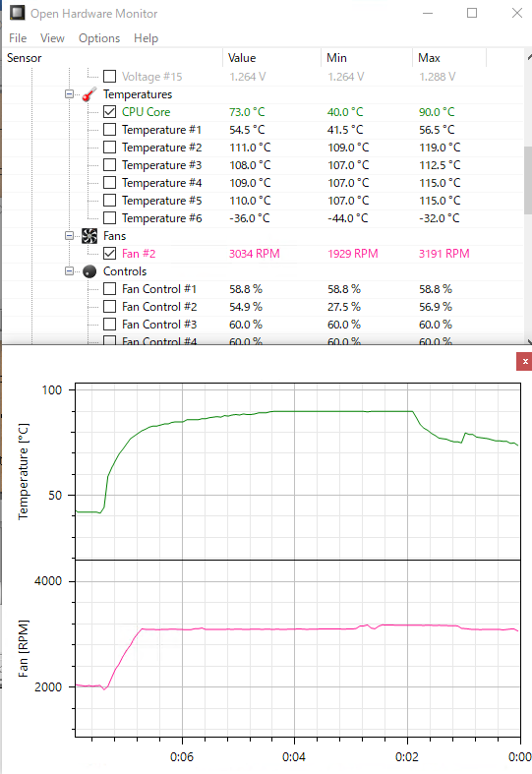Select the Fan #2 sensor label
532x774 pixels.
pos(139,254)
